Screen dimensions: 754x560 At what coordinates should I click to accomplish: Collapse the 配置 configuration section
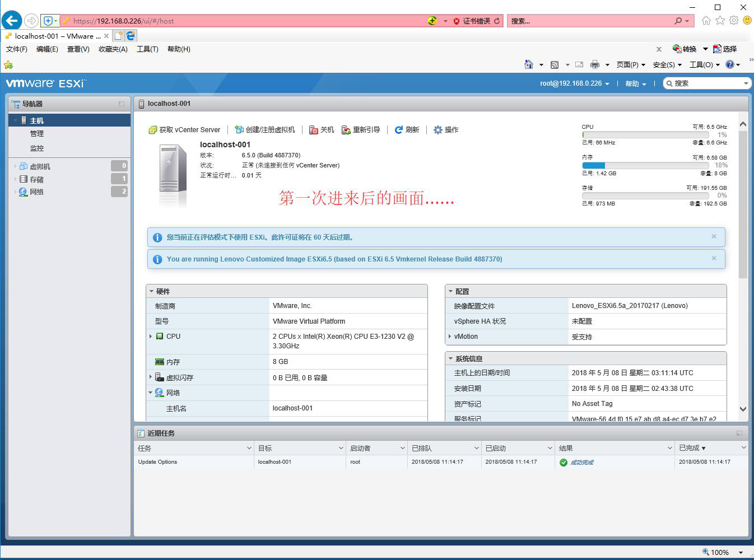[451, 291]
